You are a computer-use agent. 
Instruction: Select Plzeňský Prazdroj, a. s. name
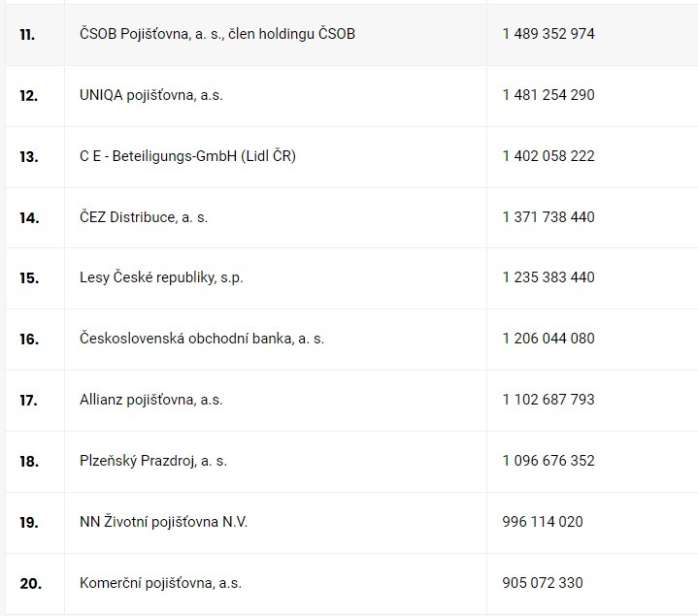(x=153, y=461)
